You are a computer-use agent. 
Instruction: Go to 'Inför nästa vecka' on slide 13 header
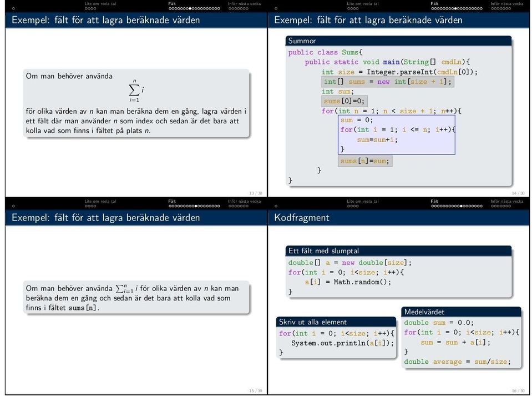pyautogui.click(x=244, y=4)
